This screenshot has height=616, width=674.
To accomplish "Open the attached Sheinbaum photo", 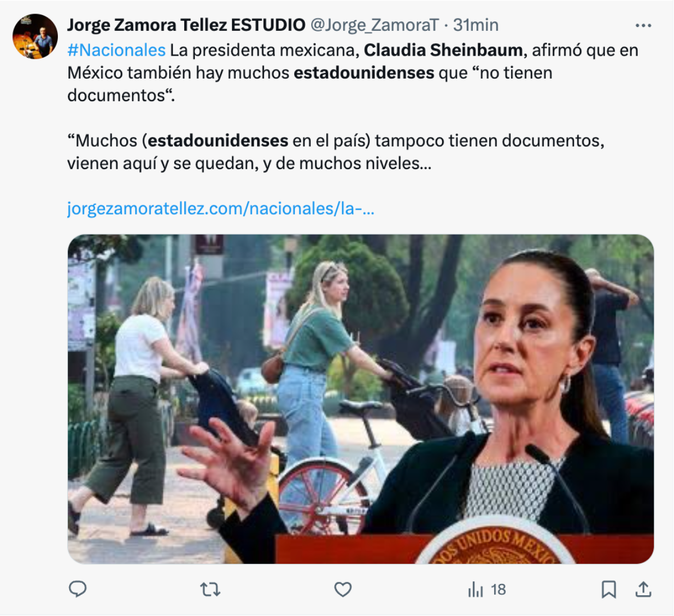I will [x=361, y=399].
